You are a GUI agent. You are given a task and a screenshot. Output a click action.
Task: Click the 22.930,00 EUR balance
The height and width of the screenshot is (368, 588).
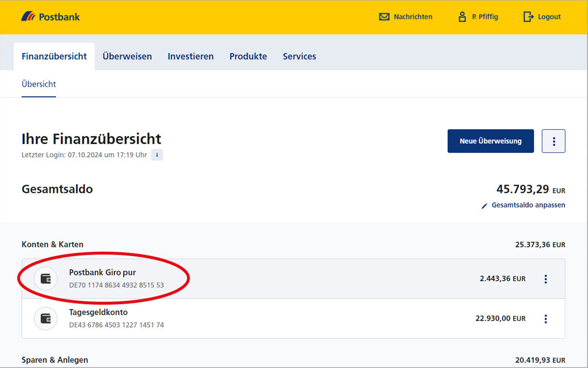500,318
